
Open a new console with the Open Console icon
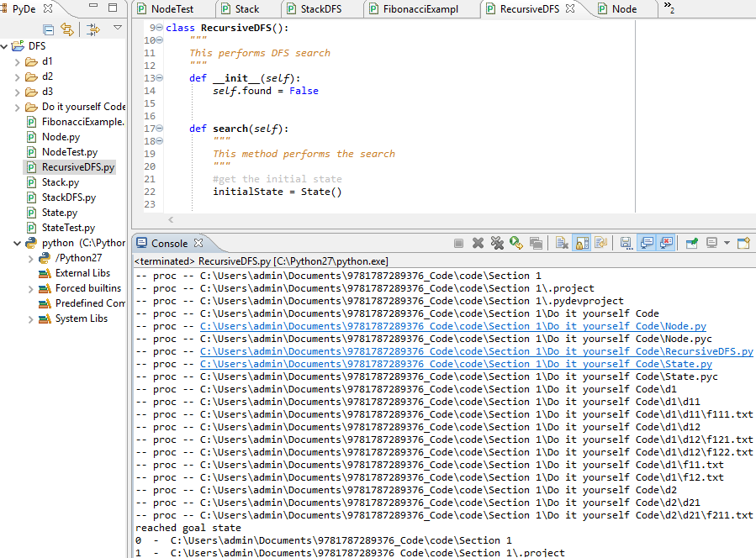[744, 244]
